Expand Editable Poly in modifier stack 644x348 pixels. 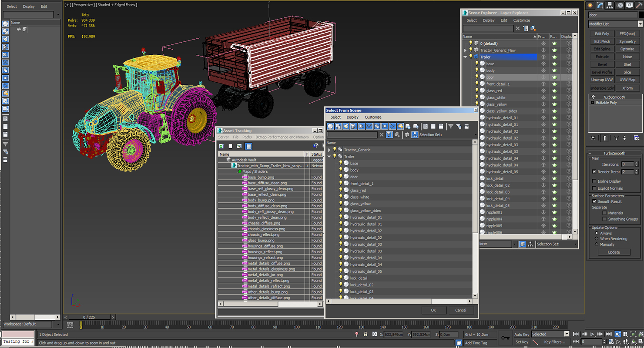(x=592, y=103)
